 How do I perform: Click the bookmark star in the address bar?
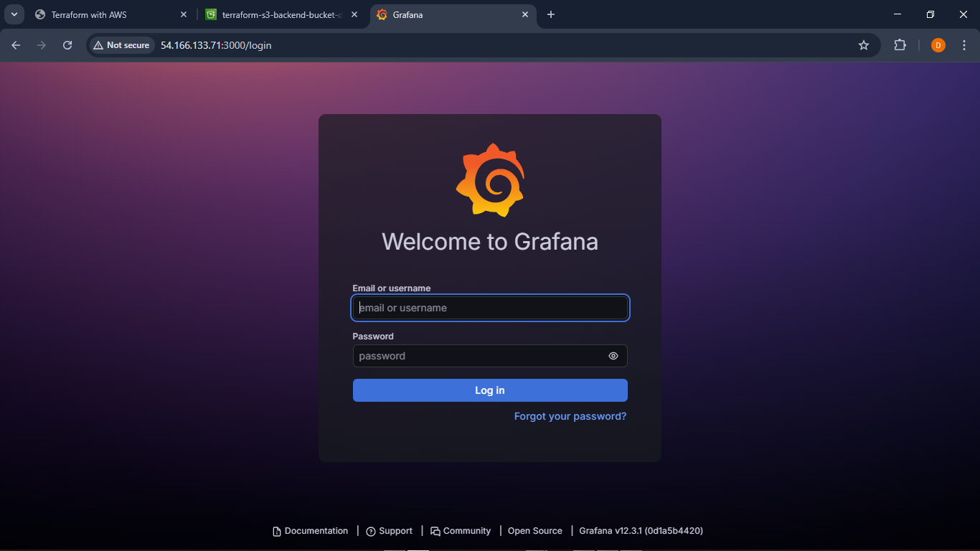(864, 44)
